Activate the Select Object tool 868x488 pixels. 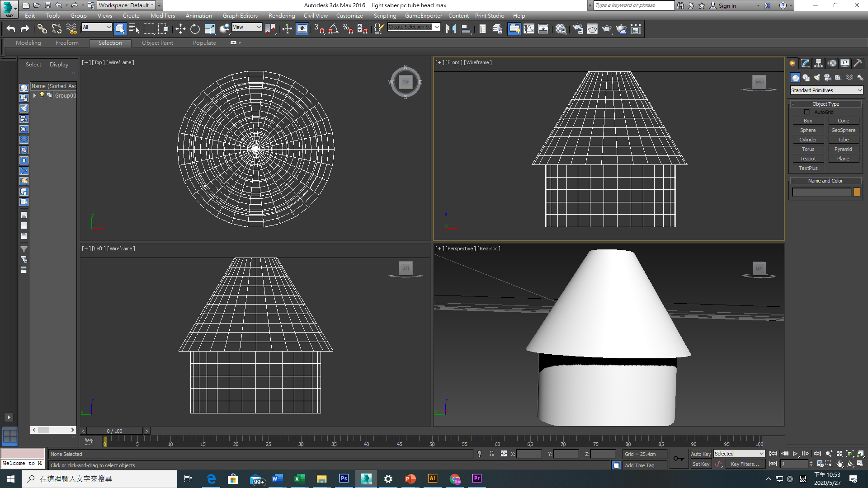point(120,29)
